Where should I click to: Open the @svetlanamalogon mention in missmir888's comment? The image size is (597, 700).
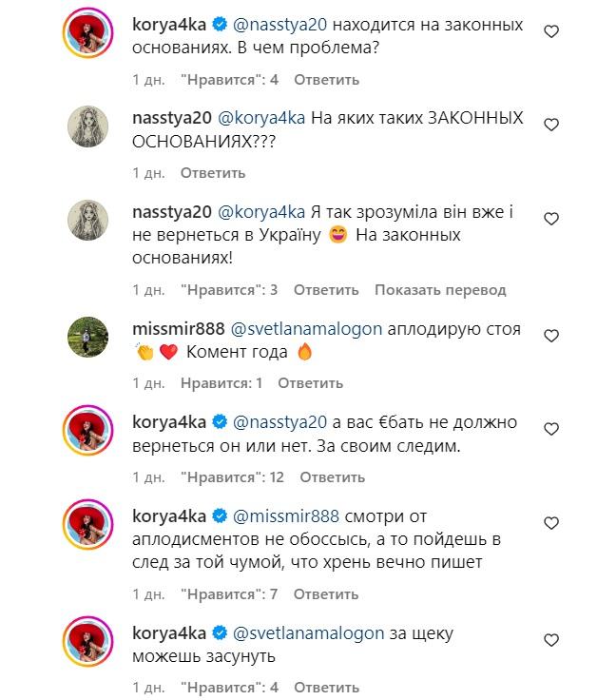click(305, 329)
